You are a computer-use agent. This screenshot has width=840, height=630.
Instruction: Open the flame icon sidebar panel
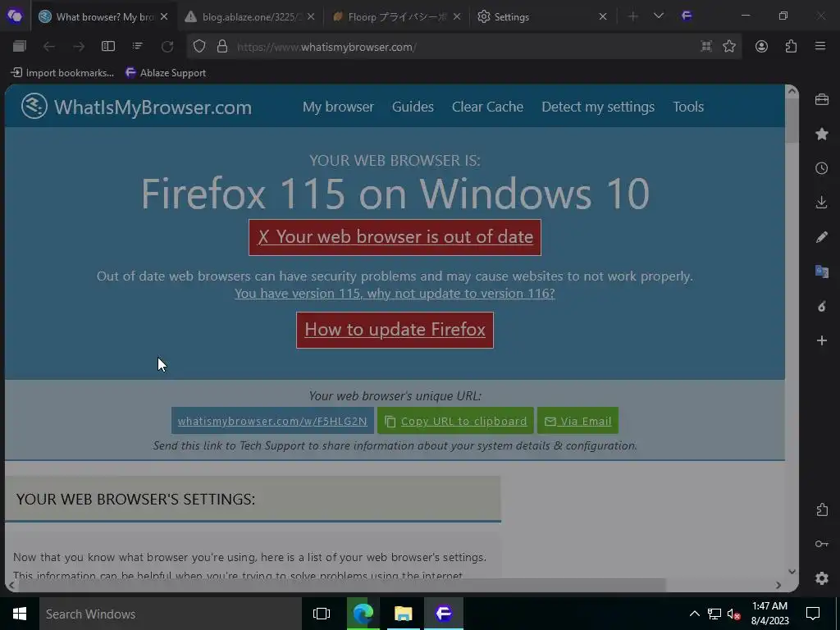point(822,306)
